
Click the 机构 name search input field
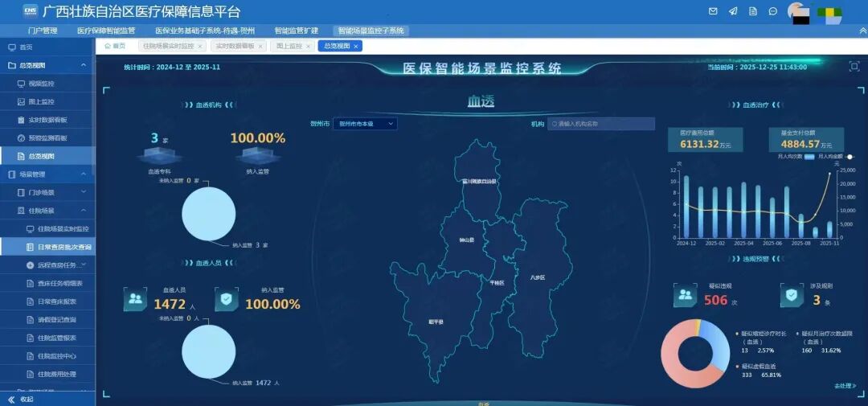600,124
